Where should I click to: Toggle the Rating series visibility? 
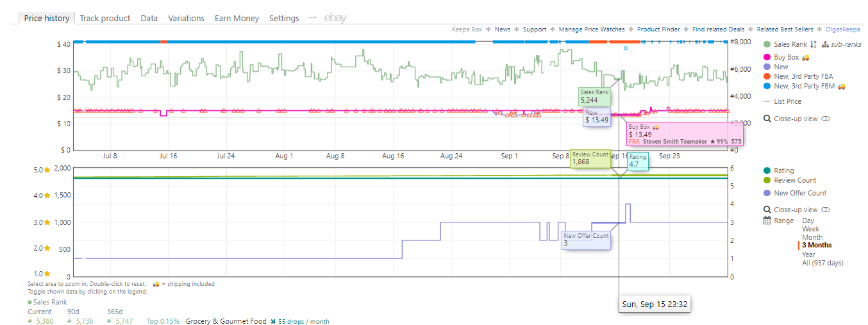point(778,171)
